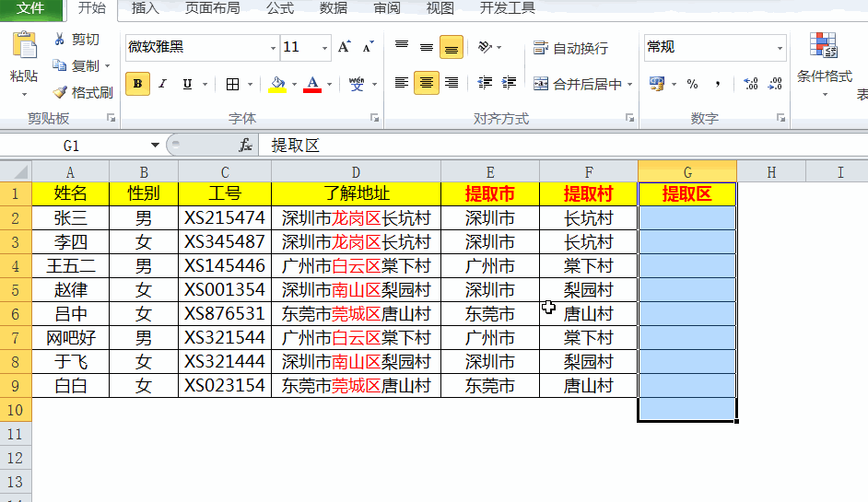Toggle bold formatting
Screen dimensions: 868x502
click(x=138, y=84)
